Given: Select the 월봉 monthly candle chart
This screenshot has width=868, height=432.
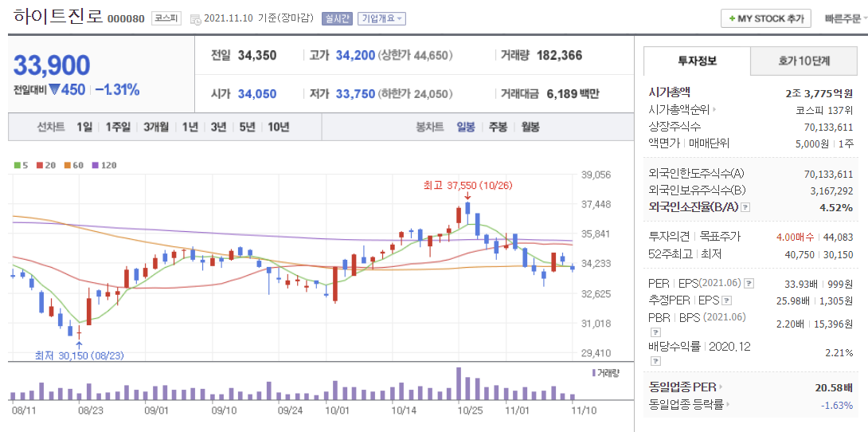Looking at the screenshot, I should click(x=530, y=127).
